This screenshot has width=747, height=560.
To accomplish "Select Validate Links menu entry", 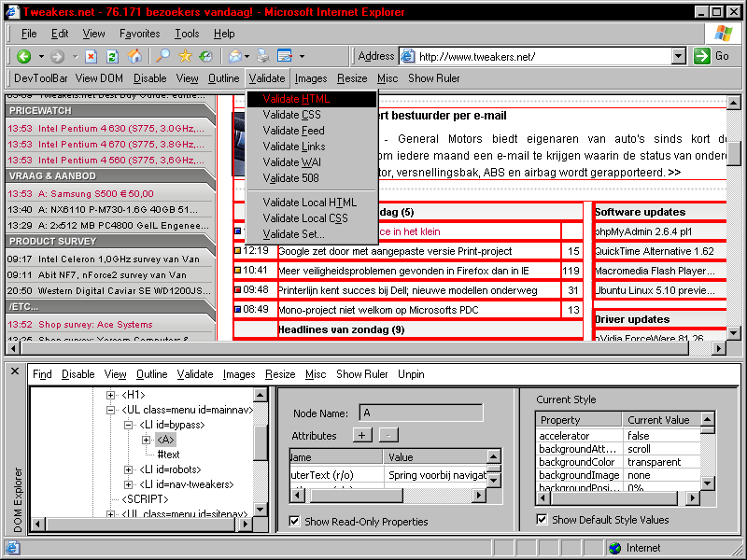I will pos(312,147).
